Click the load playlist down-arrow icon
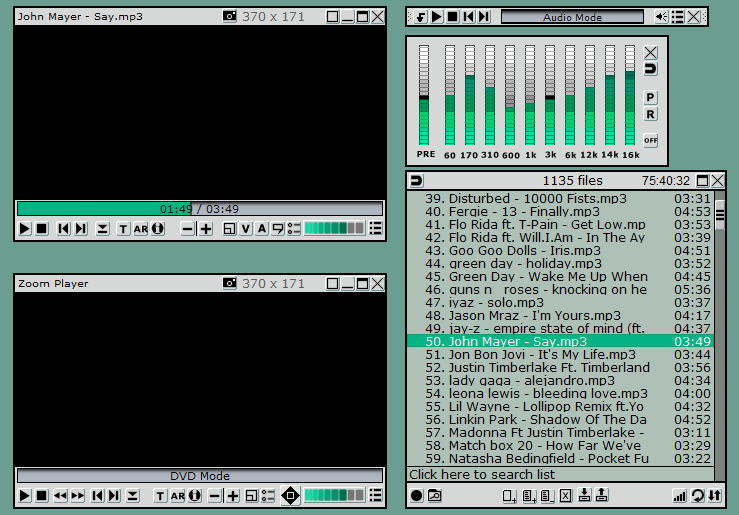Screen dimensions: 739x515 coord(584,495)
